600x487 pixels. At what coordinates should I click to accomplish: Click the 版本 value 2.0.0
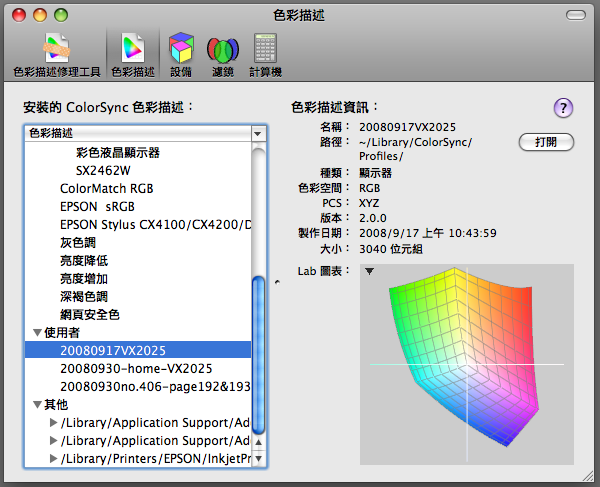[x=373, y=218]
